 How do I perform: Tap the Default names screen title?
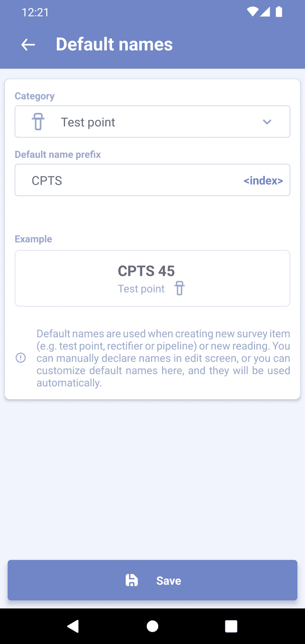click(114, 44)
